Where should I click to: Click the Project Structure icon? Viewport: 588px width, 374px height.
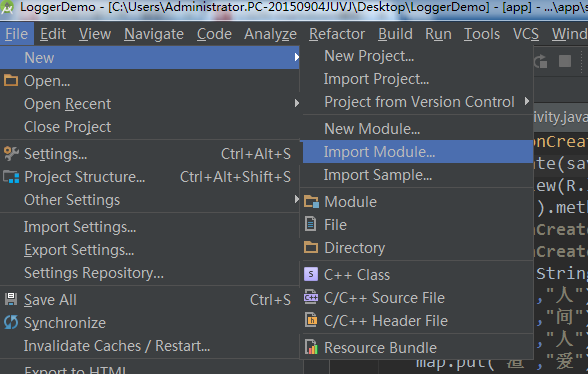[11, 176]
